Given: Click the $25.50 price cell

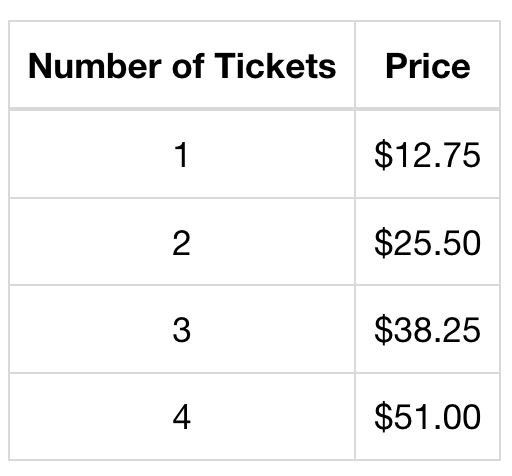Looking at the screenshot, I should pyautogui.click(x=428, y=243).
